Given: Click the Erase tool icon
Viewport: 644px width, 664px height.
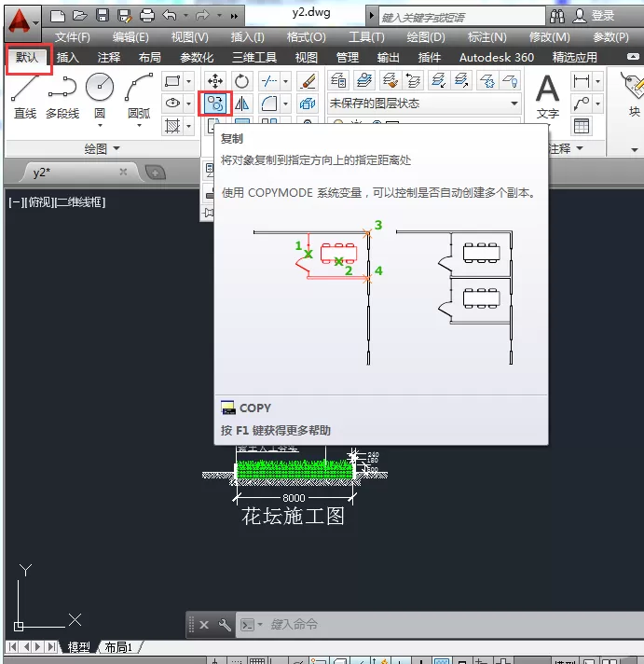Looking at the screenshot, I should click(x=308, y=81).
